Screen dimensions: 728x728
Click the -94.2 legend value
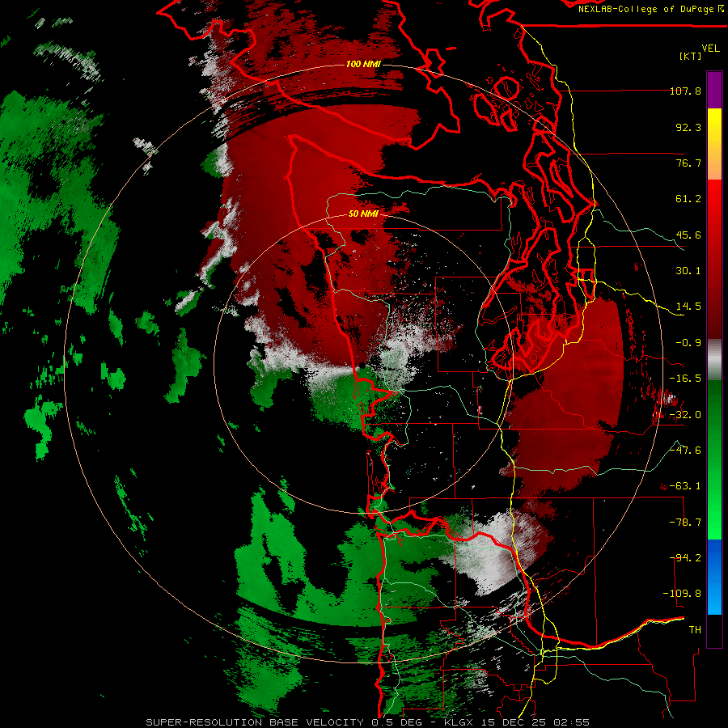pyautogui.click(x=685, y=557)
